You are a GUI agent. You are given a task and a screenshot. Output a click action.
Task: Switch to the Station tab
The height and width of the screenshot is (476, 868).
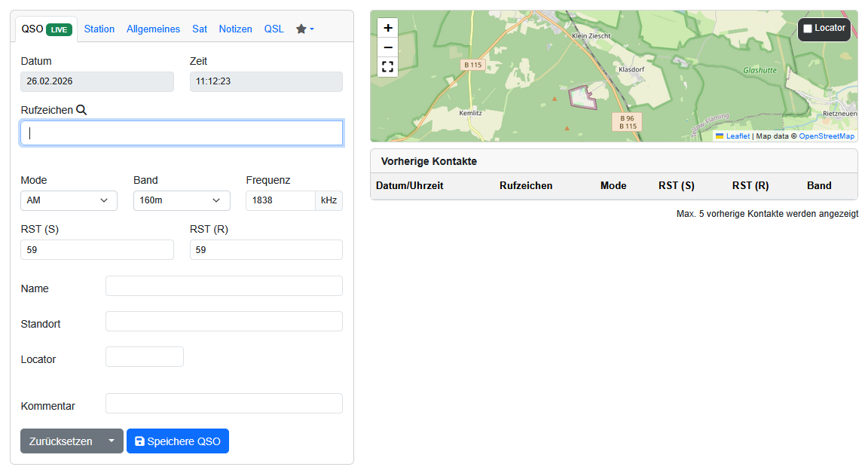pos(99,29)
